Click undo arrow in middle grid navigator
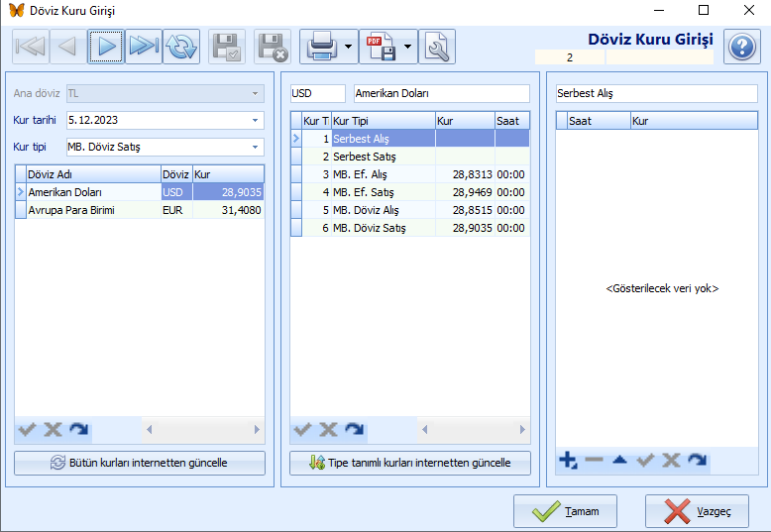The image size is (771, 532). coord(354,429)
